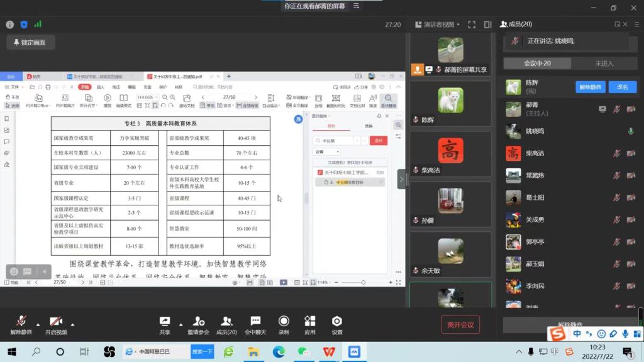This screenshot has width=644, height=362.
Task: Click the 锁定画面 lock screen button
Action: tap(31, 43)
